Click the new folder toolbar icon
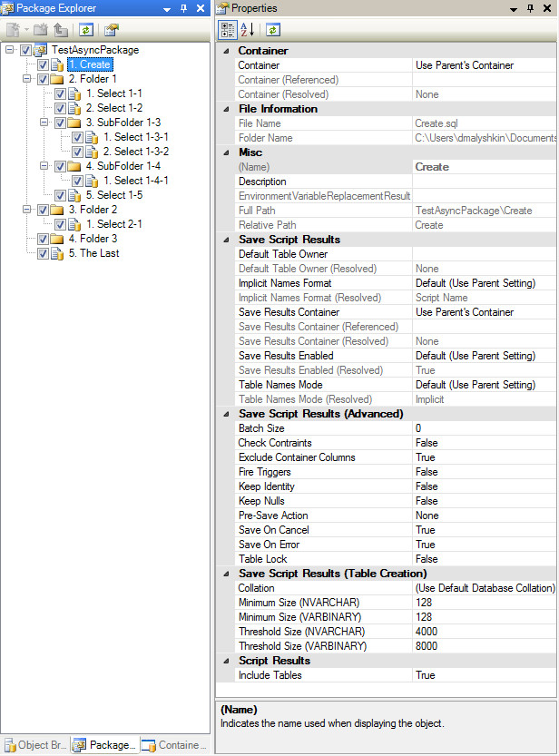 tap(41, 30)
